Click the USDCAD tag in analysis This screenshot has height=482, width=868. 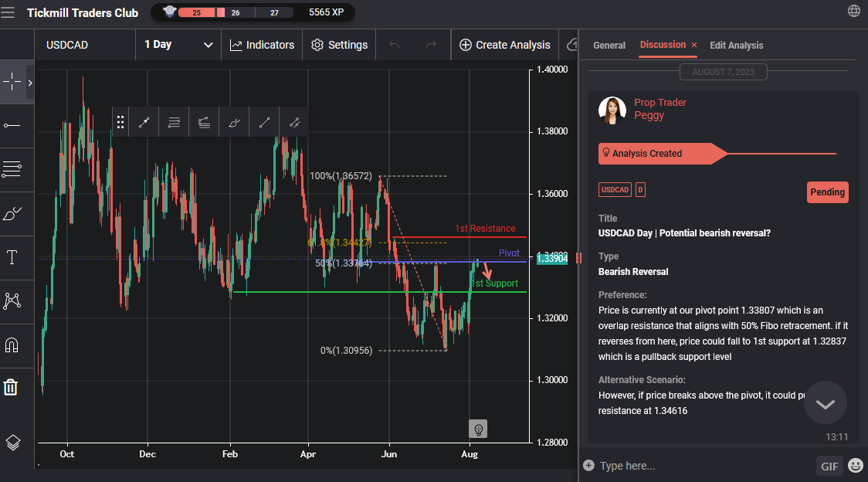tap(615, 189)
